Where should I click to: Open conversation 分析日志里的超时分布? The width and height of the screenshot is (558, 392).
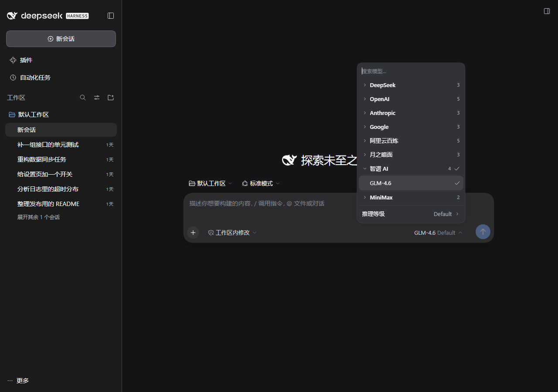[61, 189]
